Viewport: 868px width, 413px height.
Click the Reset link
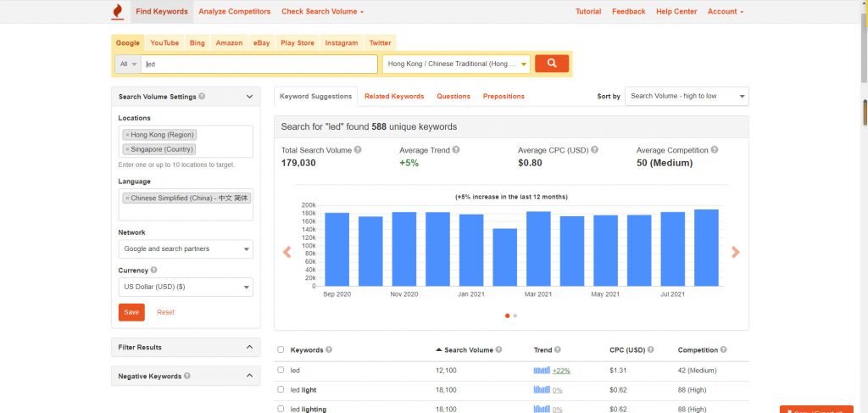tap(165, 312)
